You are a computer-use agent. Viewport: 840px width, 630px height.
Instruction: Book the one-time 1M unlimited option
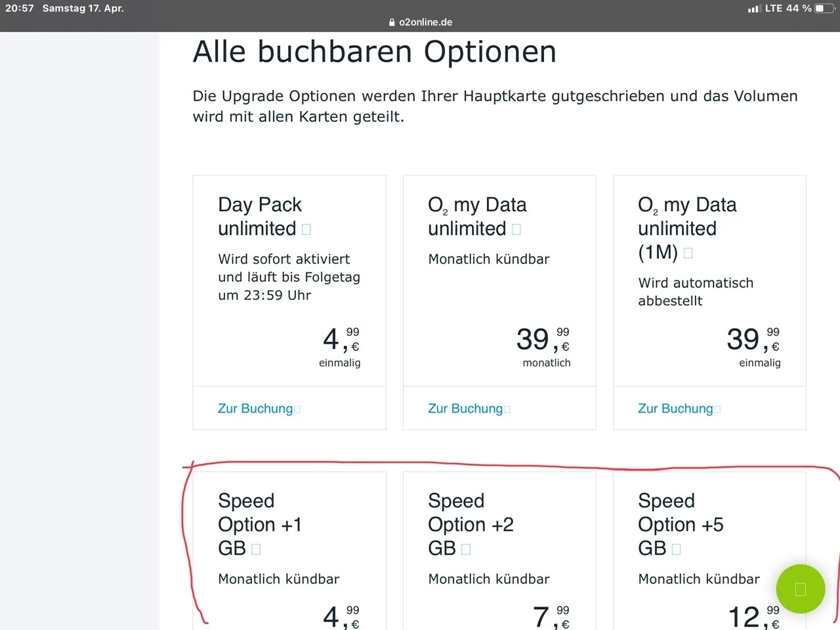pyautogui.click(x=675, y=408)
